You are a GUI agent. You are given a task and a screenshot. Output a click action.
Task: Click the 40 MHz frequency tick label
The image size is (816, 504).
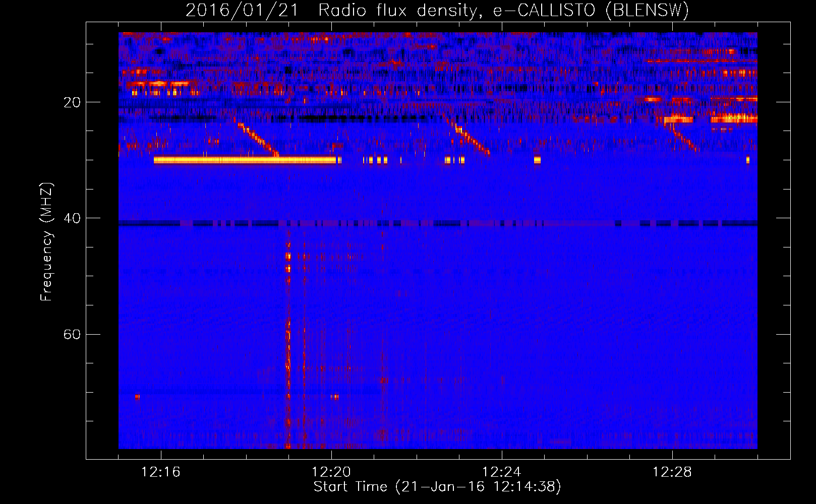[72, 218]
